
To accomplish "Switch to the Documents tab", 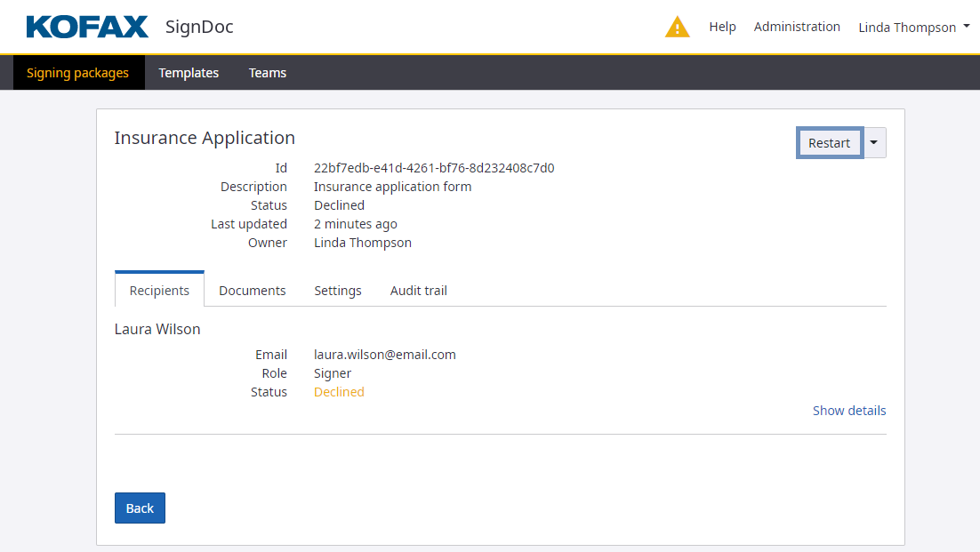I will (253, 291).
